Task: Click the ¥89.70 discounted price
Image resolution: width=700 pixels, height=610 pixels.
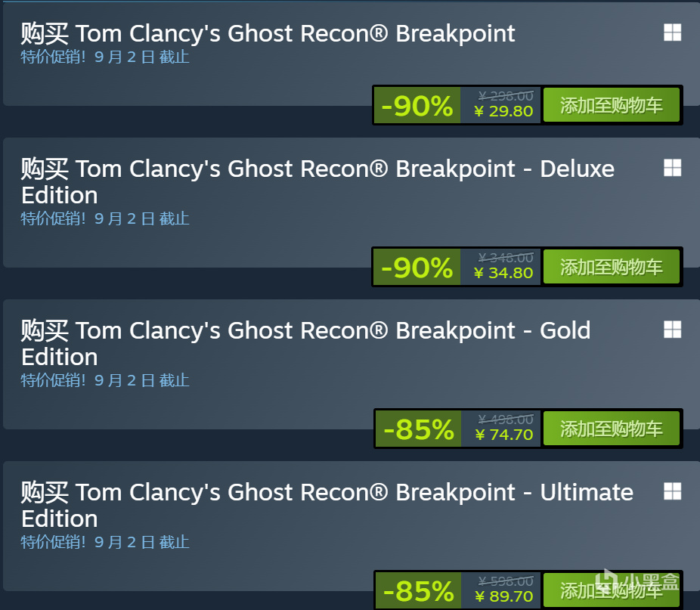Action: click(504, 596)
